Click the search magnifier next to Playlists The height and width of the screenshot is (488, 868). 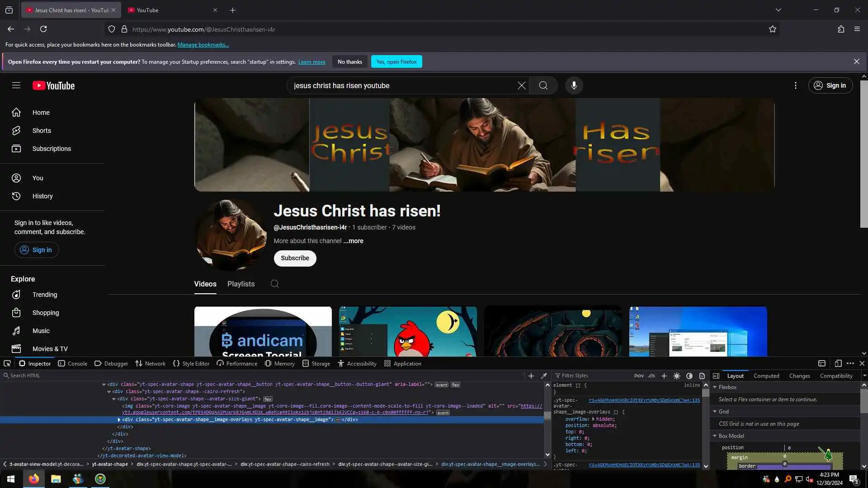(x=274, y=284)
